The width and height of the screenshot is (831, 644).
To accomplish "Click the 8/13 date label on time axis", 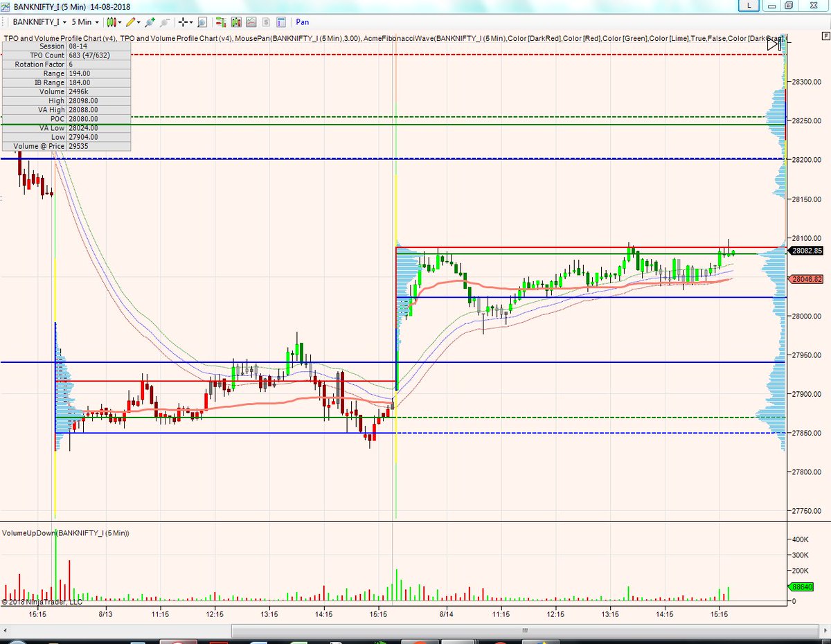I will pos(106,614).
